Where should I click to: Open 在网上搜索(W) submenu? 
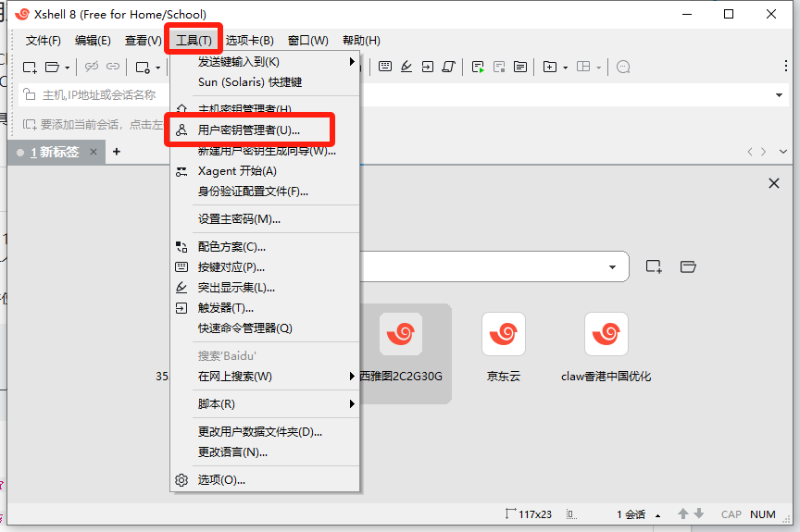click(x=265, y=376)
